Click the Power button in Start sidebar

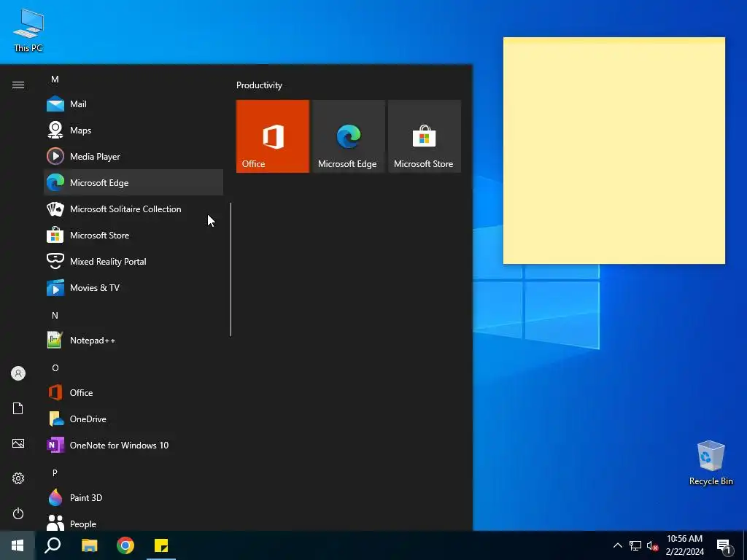[x=18, y=513]
